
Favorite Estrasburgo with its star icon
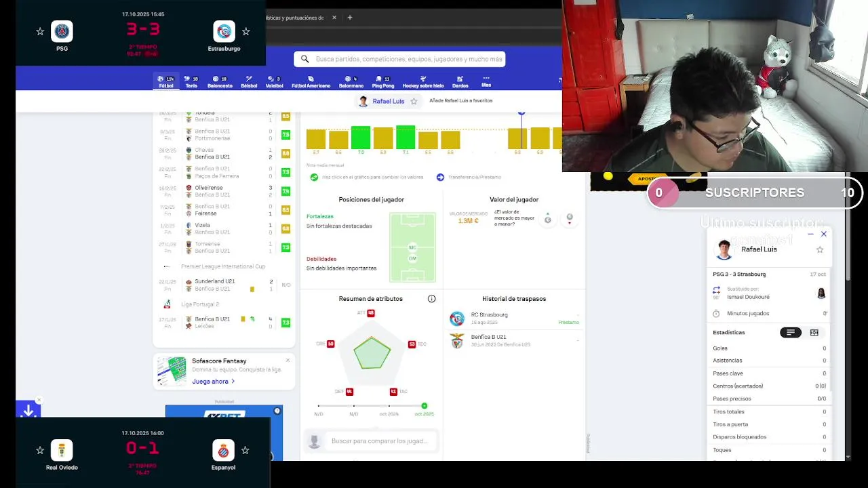click(245, 31)
